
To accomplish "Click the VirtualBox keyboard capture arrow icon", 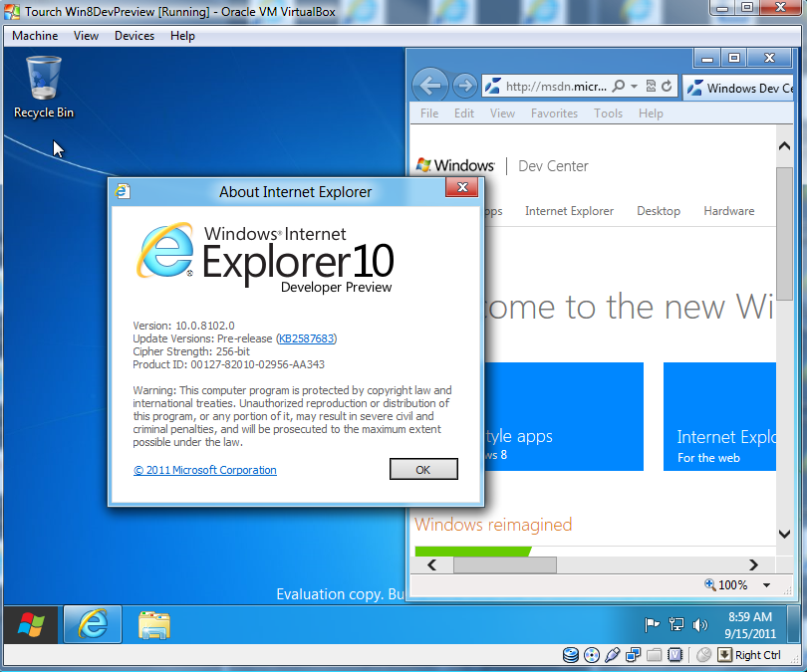I will (724, 655).
